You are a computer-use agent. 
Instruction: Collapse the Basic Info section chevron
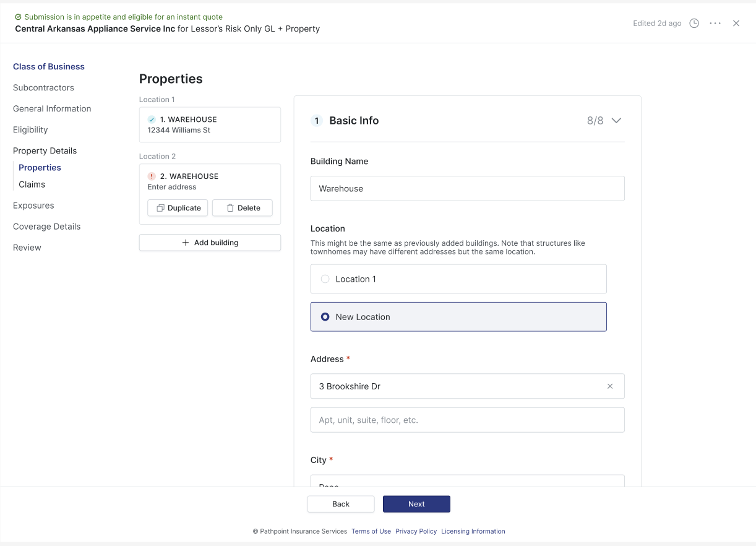pyautogui.click(x=616, y=121)
